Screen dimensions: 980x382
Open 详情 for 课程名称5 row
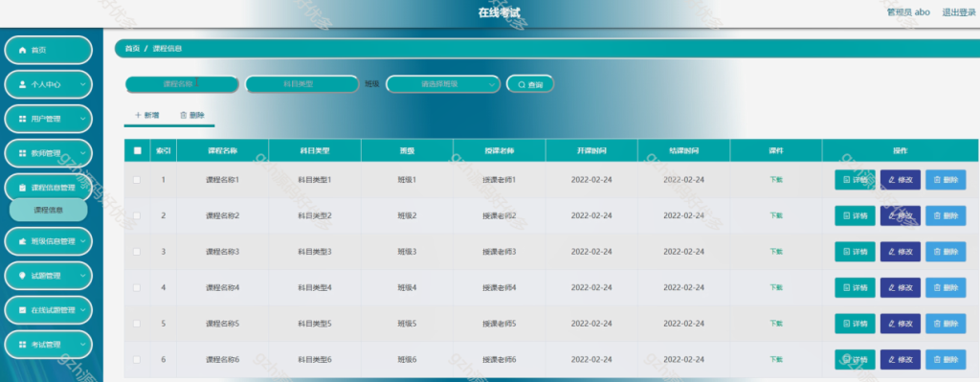click(855, 324)
